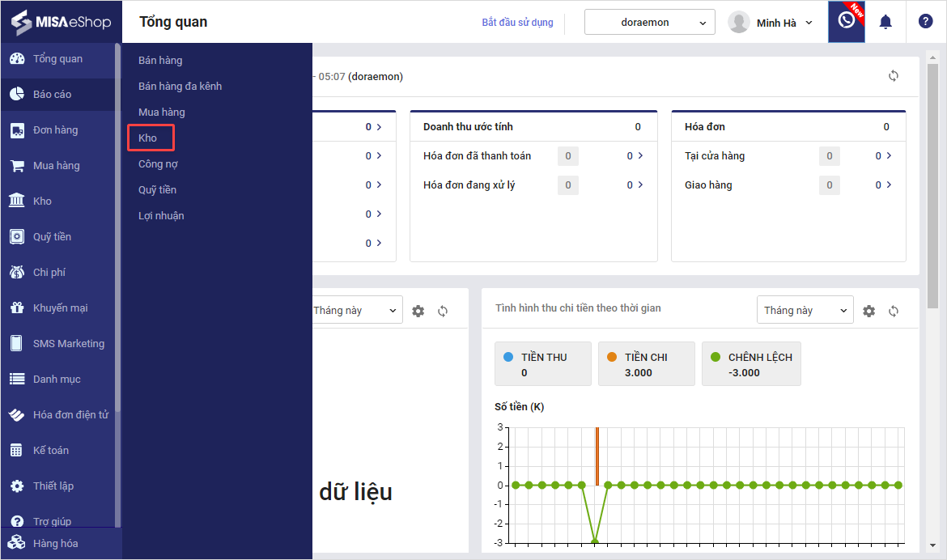Select Bán hàng in report submenu
Viewport: 947px width, 560px height.
tap(160, 61)
